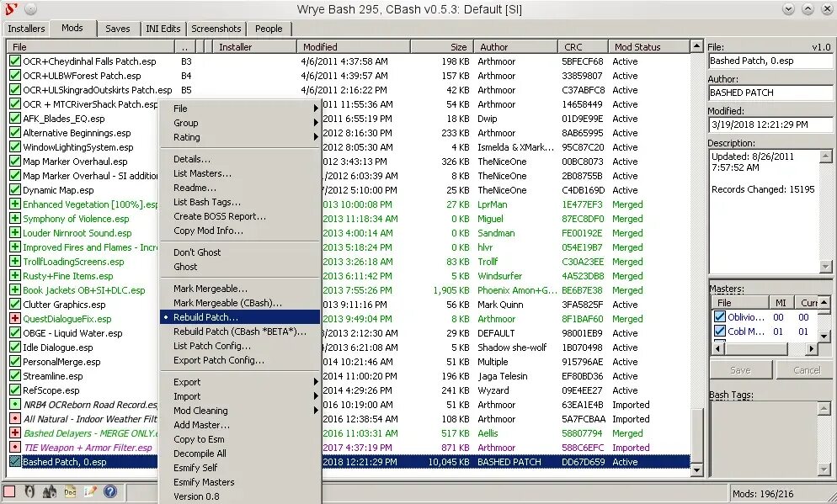This screenshot has width=837, height=504.
Task: Expand the Export submenu arrow
Action: click(316, 382)
